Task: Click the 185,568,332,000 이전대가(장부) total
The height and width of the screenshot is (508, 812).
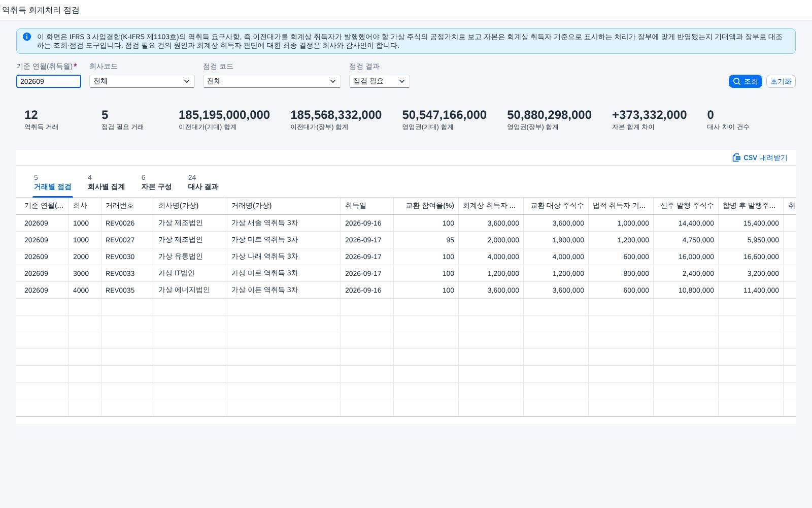Action: click(x=336, y=115)
